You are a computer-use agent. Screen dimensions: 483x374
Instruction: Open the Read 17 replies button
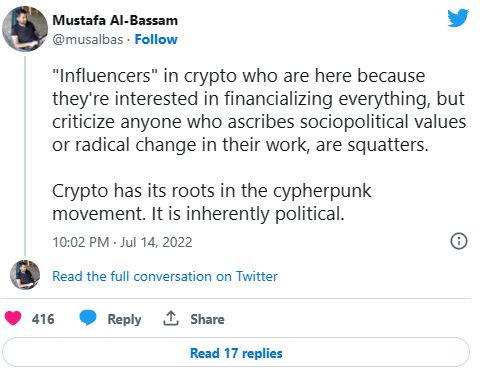(236, 353)
